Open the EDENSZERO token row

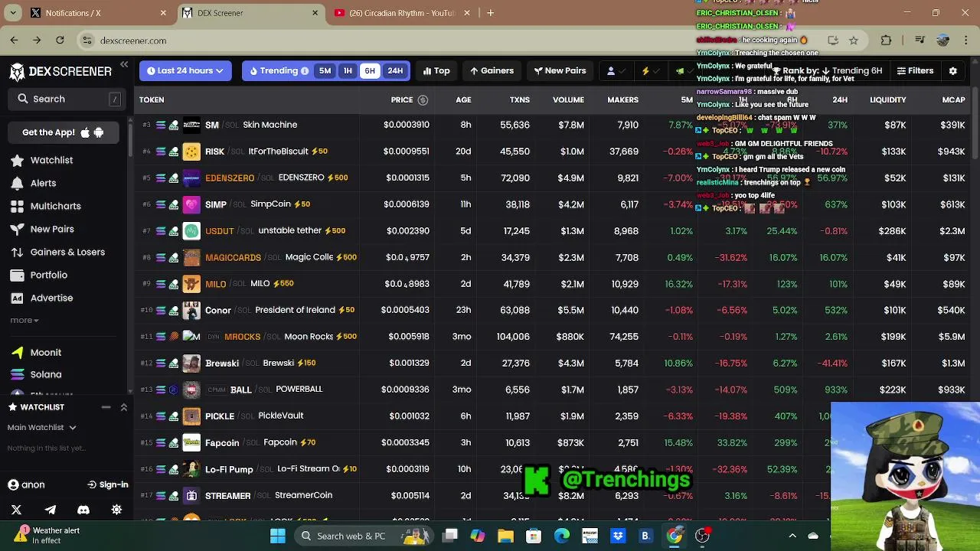[553, 178]
